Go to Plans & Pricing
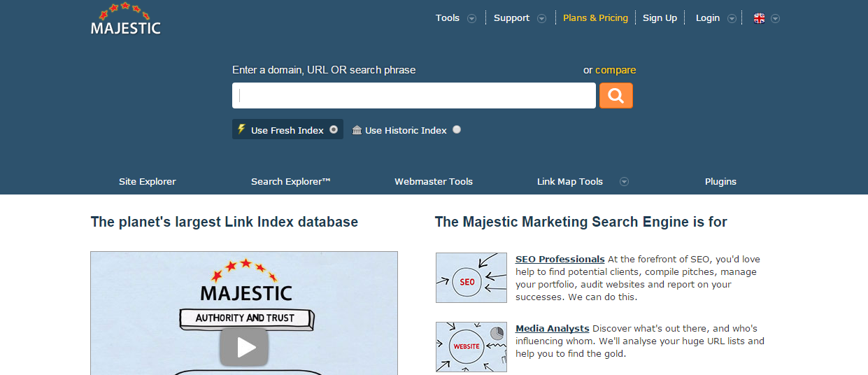Image resolution: width=868 pixels, height=375 pixels. click(595, 18)
